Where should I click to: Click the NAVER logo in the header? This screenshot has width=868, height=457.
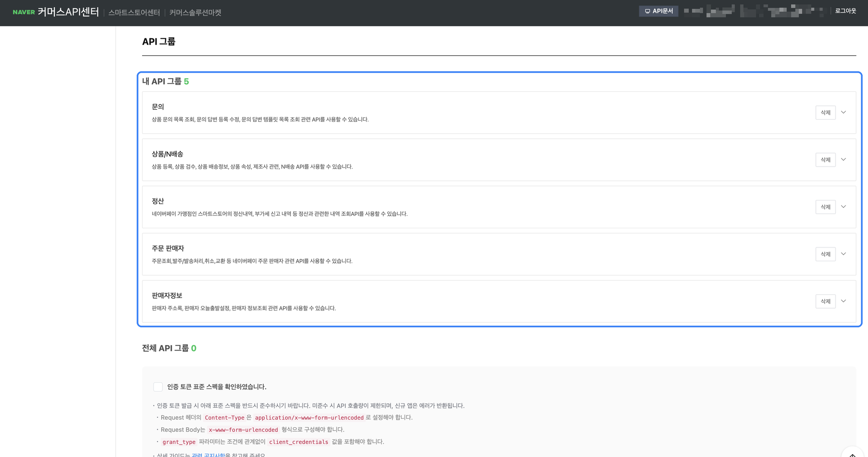click(24, 12)
